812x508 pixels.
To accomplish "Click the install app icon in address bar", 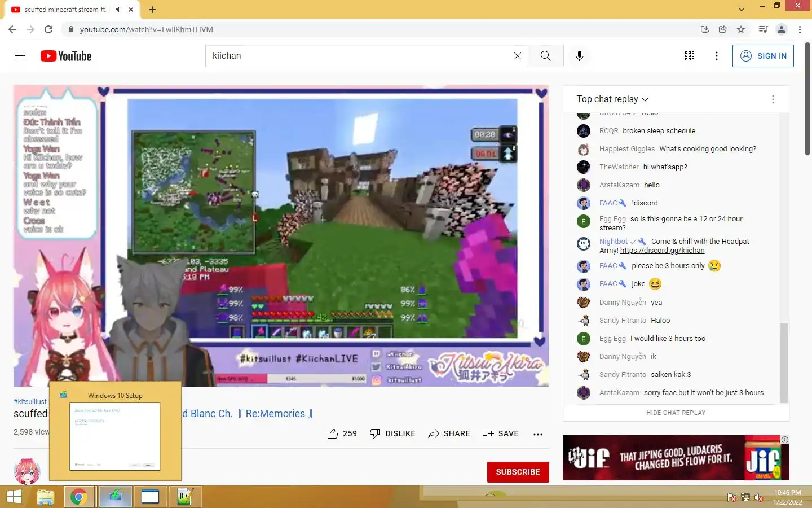I will click(x=704, y=29).
